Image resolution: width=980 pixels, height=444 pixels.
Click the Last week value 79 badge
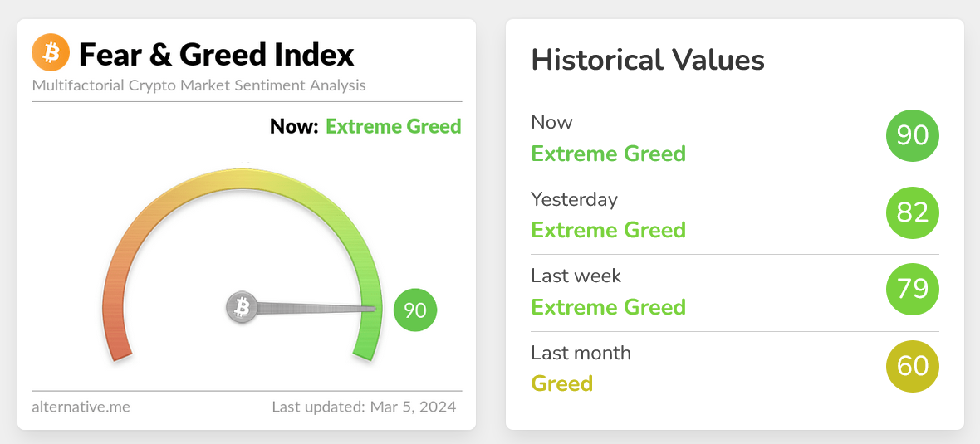pos(913,290)
